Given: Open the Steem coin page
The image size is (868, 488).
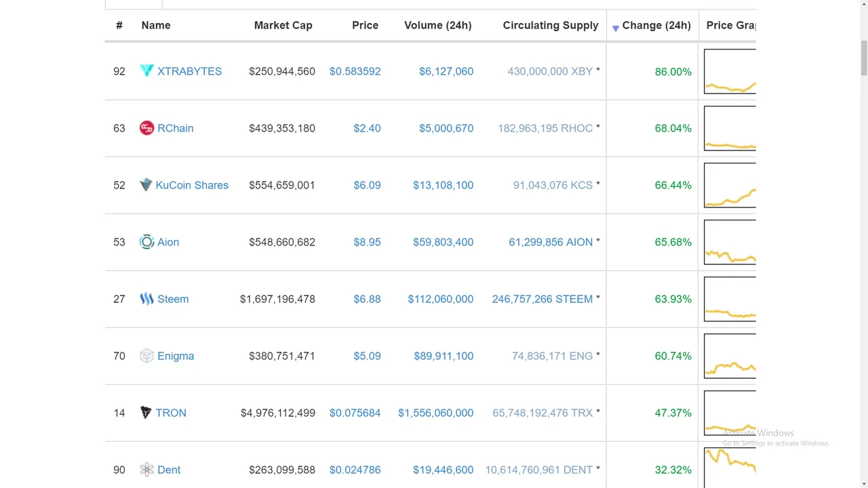Looking at the screenshot, I should tap(173, 299).
